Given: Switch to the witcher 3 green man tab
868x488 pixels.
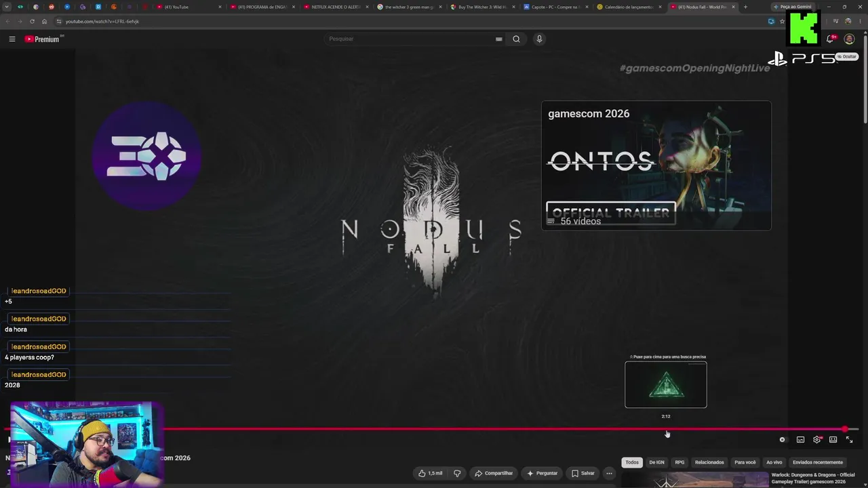Looking at the screenshot, I should [410, 7].
